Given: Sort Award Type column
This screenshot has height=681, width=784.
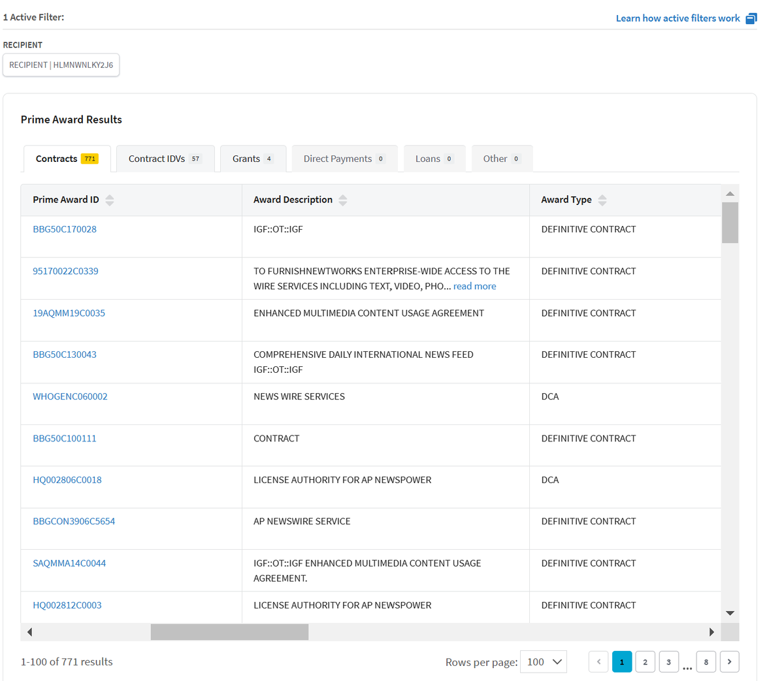Looking at the screenshot, I should click(x=602, y=200).
